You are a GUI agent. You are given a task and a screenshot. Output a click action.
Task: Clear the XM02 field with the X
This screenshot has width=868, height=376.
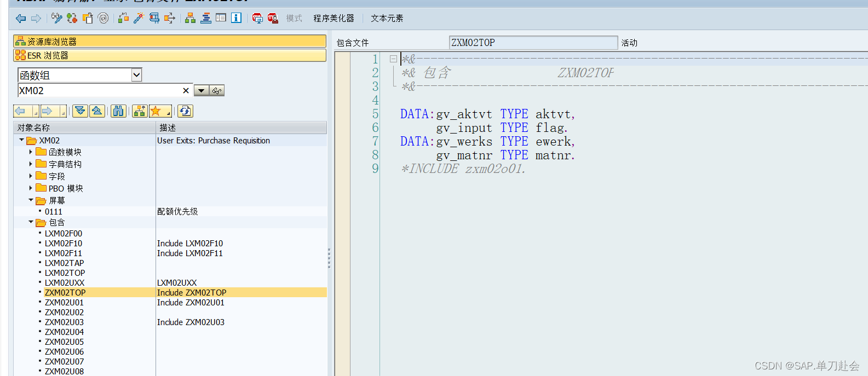coord(186,91)
